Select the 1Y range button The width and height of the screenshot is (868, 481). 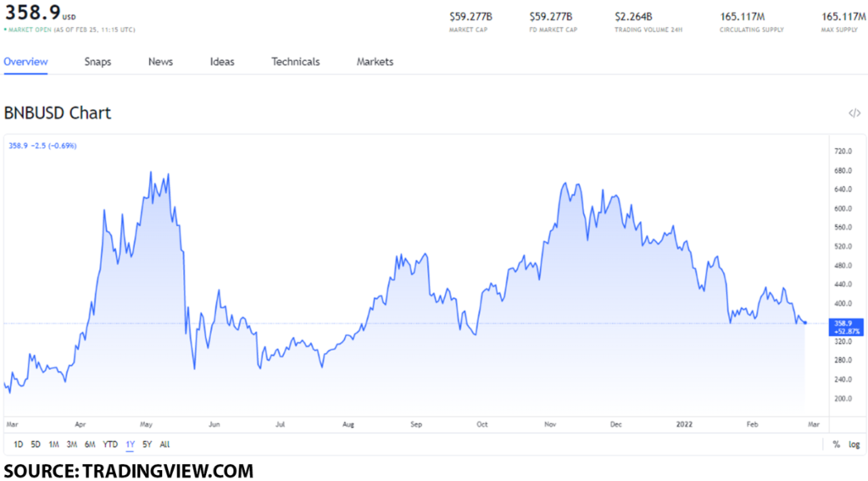click(x=130, y=445)
